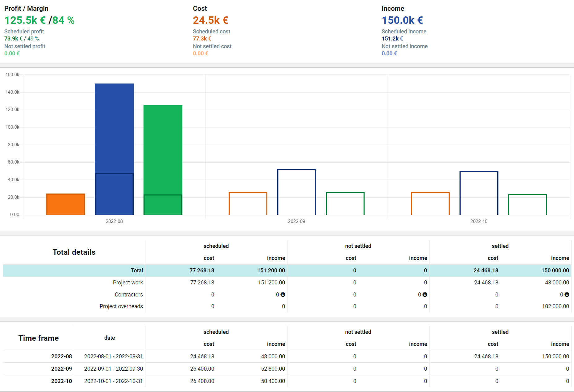Click the Project overheads row label
Image resolution: width=574 pixels, height=392 pixels.
point(121,306)
